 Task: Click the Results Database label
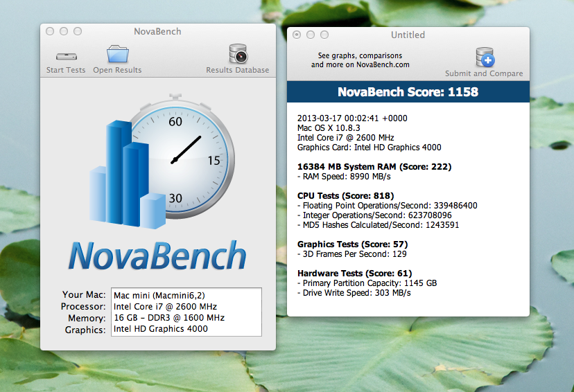tap(237, 70)
